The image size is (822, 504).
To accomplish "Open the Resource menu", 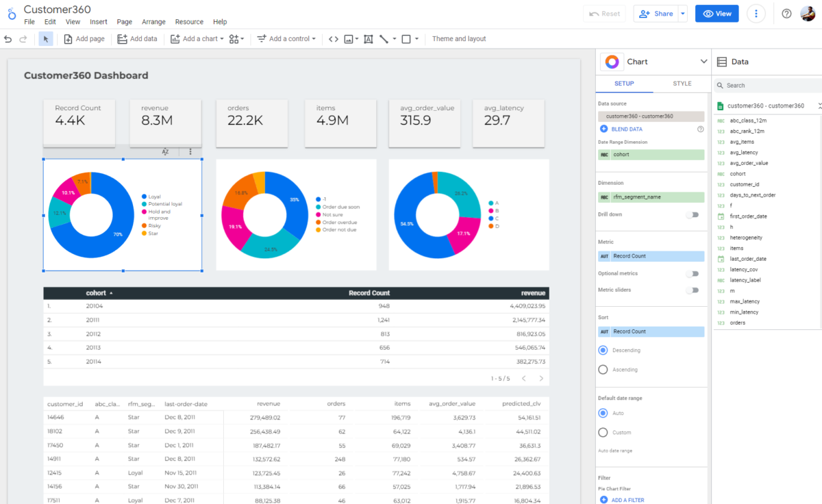I will [x=188, y=21].
